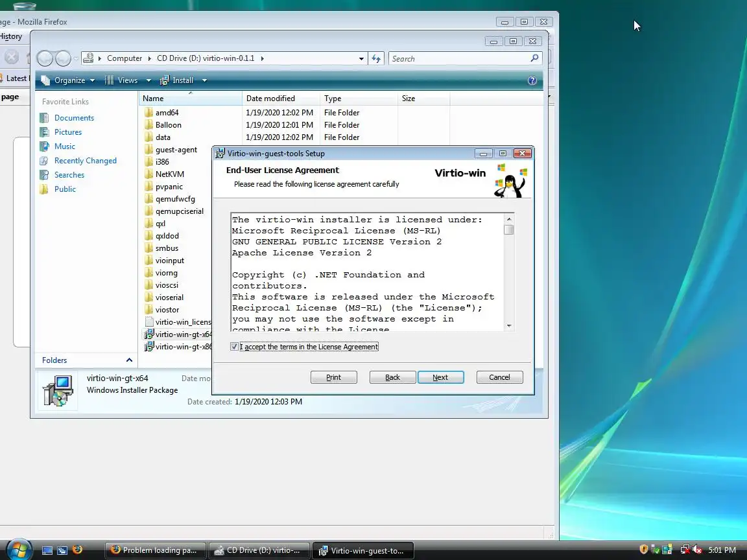The height and width of the screenshot is (560, 747).
Task: Click Views toolbar icon
Action: tap(109, 80)
